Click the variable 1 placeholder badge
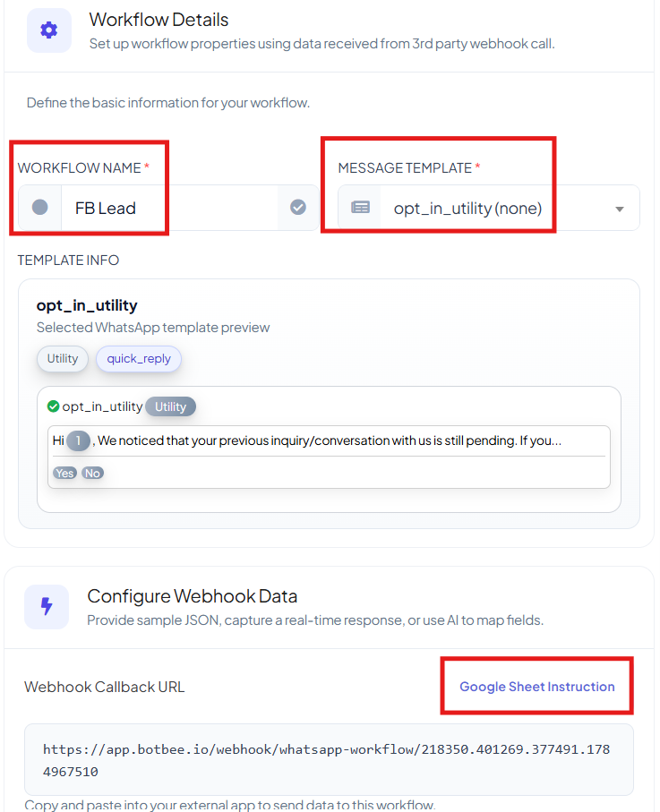This screenshot has height=812, width=660. [x=78, y=440]
